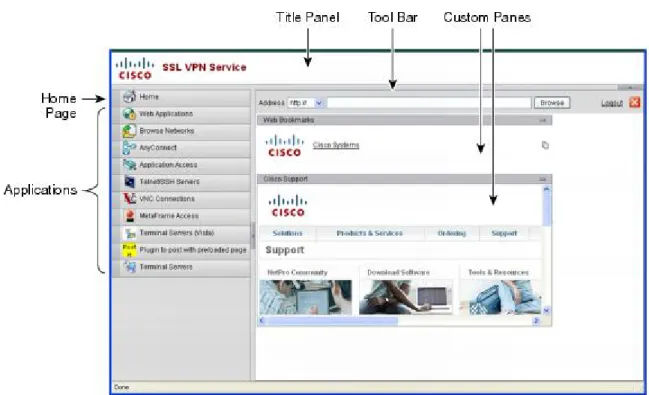649x395 pixels.
Task: Click the scroll right arrow in Cisco Support
Action: (536, 321)
